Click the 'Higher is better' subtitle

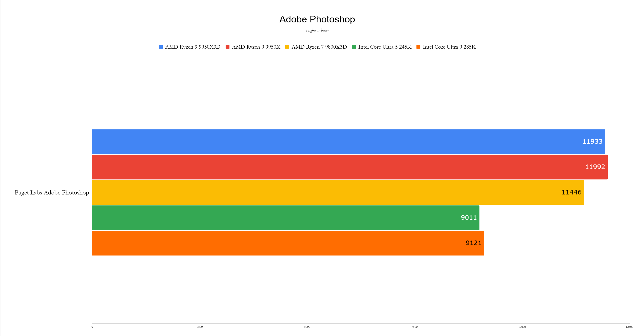click(x=317, y=30)
